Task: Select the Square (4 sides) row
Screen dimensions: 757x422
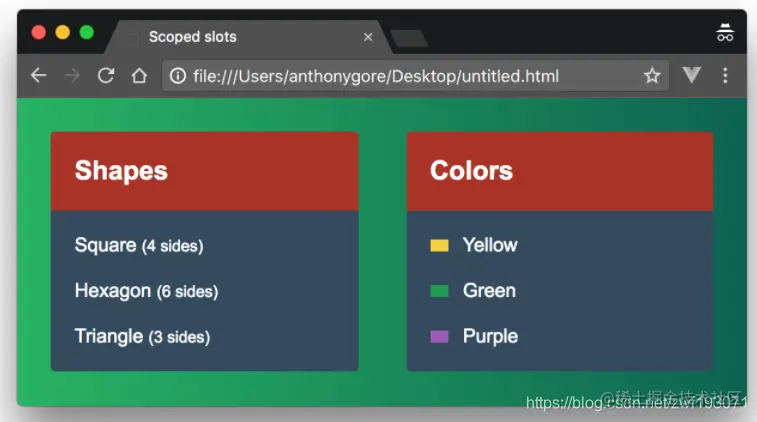Action: point(139,245)
